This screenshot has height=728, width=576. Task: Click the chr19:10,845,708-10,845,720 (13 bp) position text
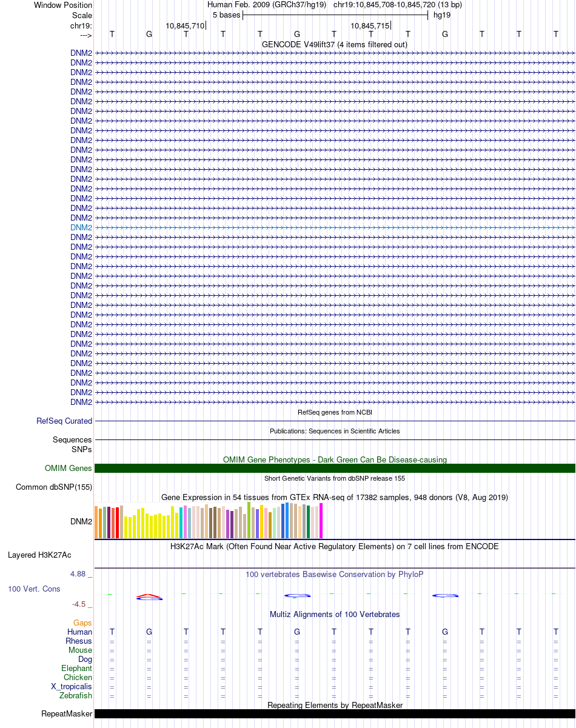(398, 5)
